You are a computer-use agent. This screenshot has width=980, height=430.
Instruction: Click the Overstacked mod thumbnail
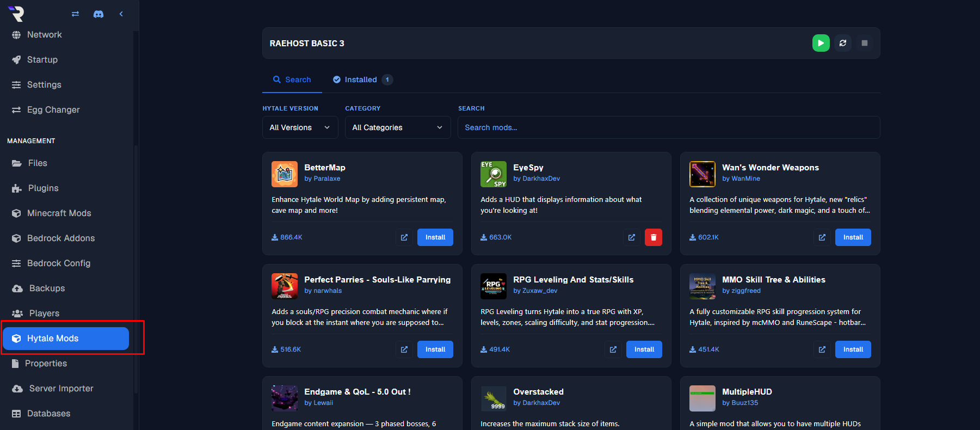[x=494, y=398]
